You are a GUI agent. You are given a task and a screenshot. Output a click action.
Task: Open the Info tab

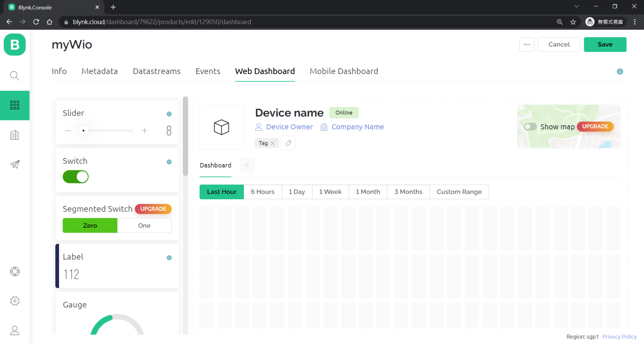[x=59, y=71]
